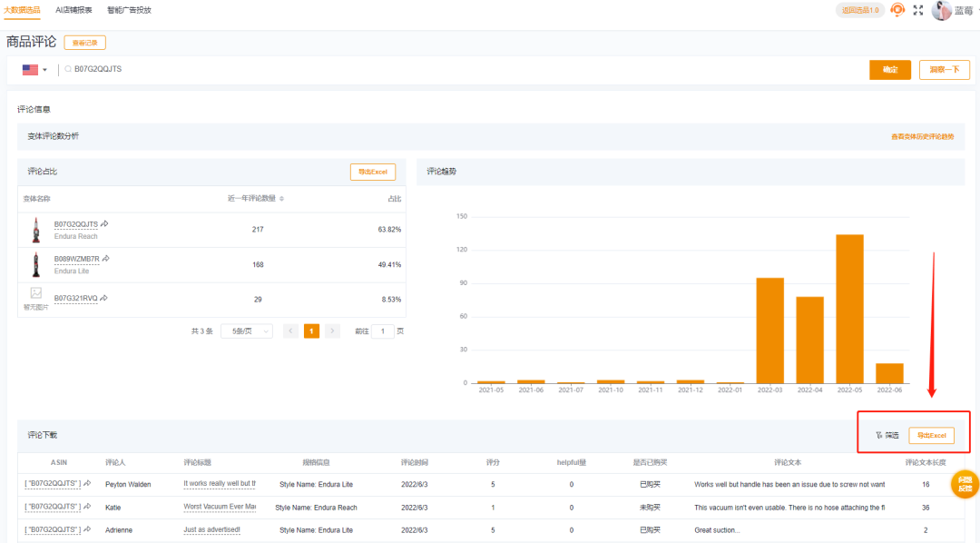Open the US flag country dropdown
The width and height of the screenshot is (980, 543).
coord(35,69)
